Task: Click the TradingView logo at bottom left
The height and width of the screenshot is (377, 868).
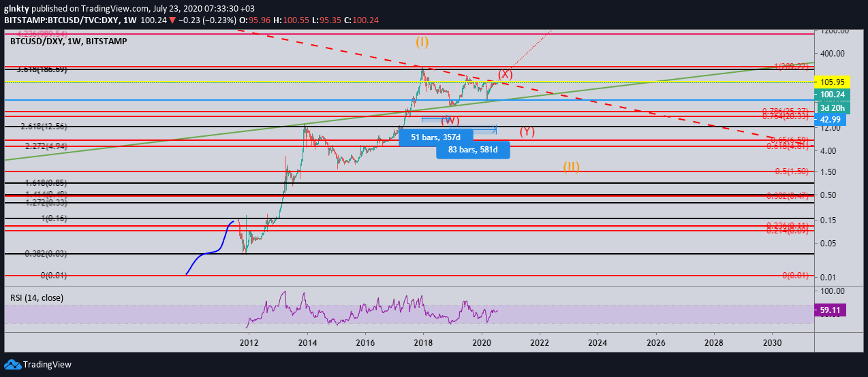Action: (x=38, y=365)
